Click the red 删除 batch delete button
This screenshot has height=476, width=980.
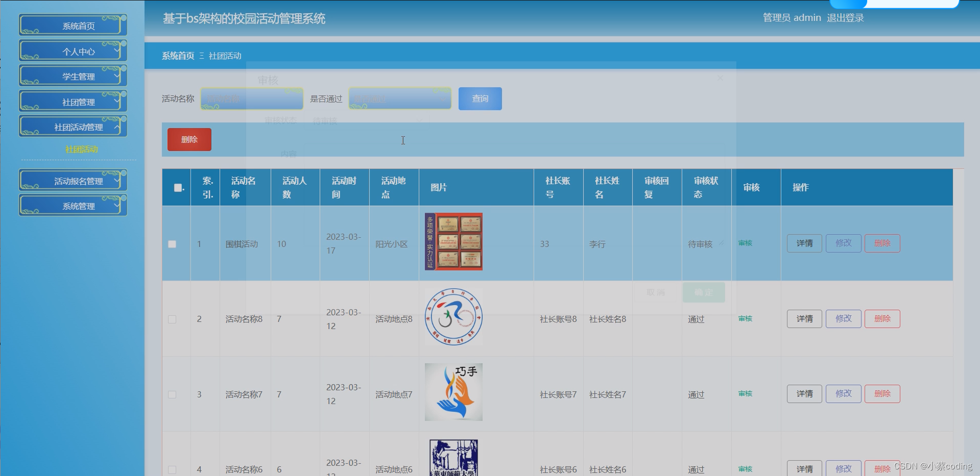tap(189, 139)
